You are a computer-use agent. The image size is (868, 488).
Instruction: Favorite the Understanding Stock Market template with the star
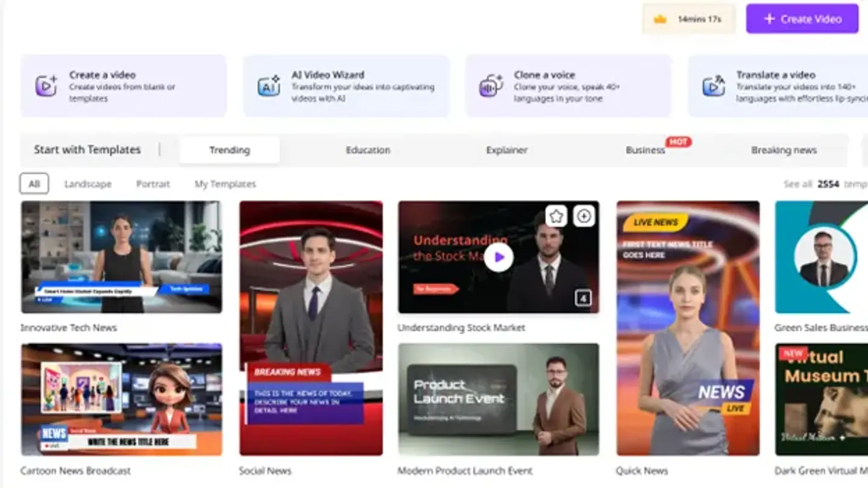[x=556, y=216]
